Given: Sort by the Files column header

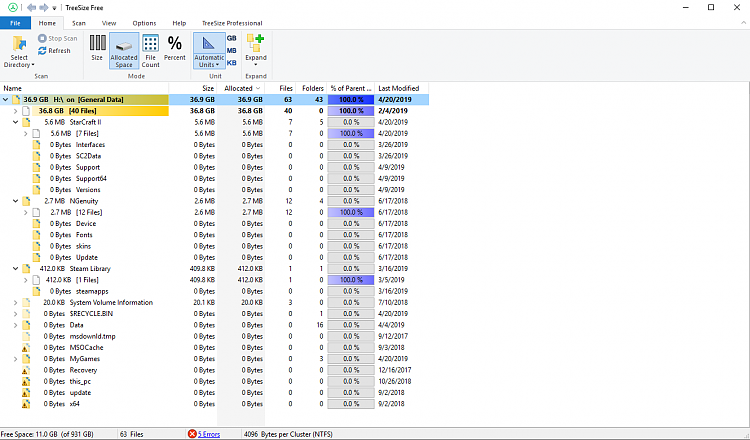Looking at the screenshot, I should pyautogui.click(x=280, y=88).
